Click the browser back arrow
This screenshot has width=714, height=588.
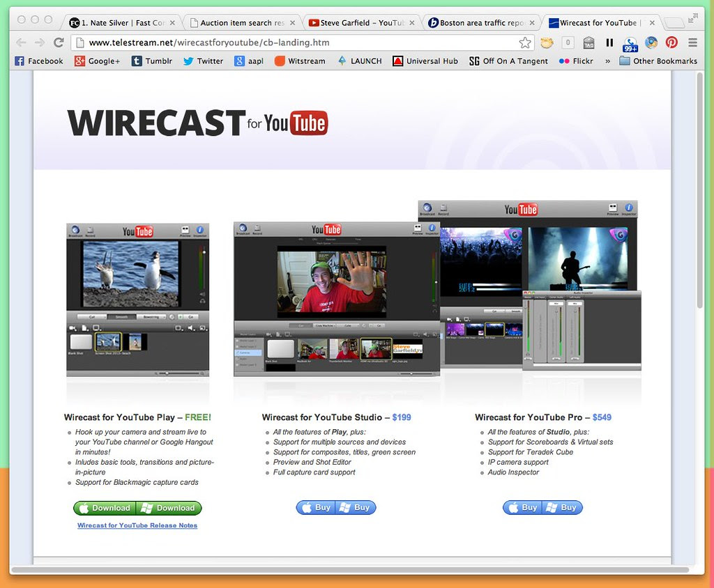(x=21, y=42)
